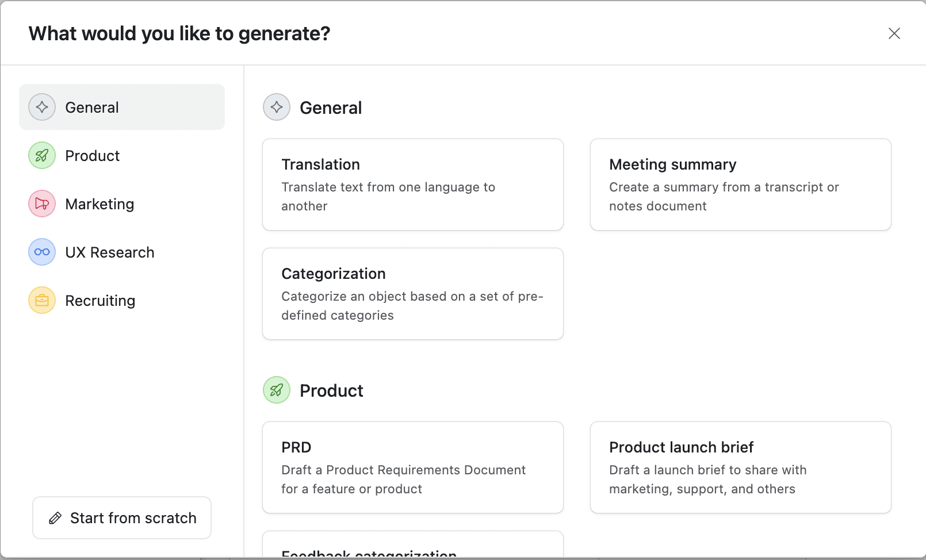Switch to the UX Research category
The image size is (926, 560).
pyautogui.click(x=109, y=252)
